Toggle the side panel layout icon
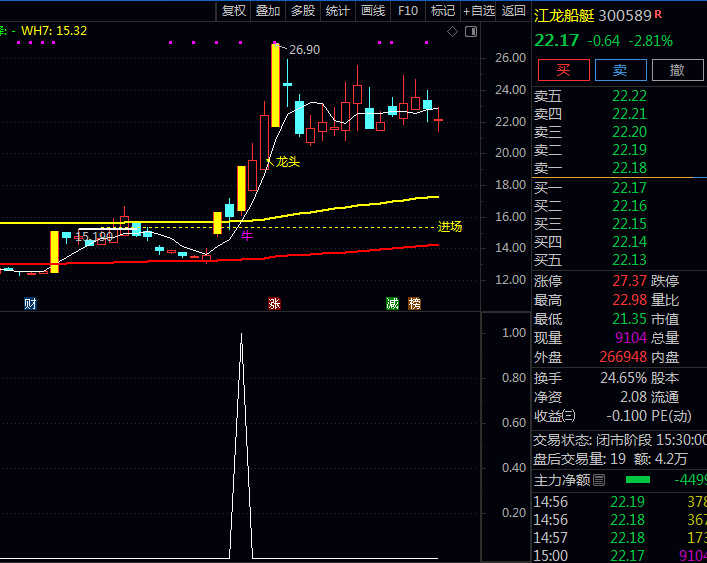 [x=471, y=32]
